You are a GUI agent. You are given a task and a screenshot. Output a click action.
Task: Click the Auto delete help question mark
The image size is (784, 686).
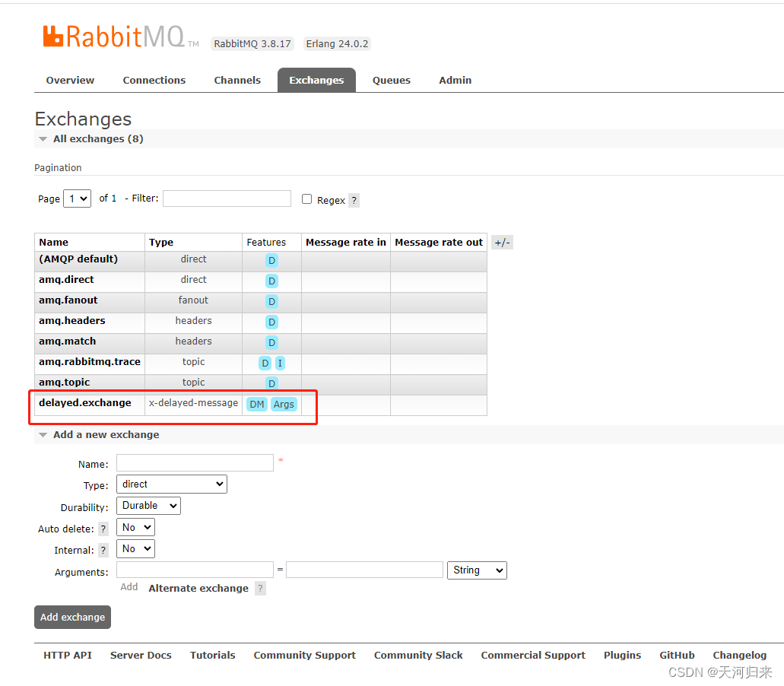tap(103, 529)
